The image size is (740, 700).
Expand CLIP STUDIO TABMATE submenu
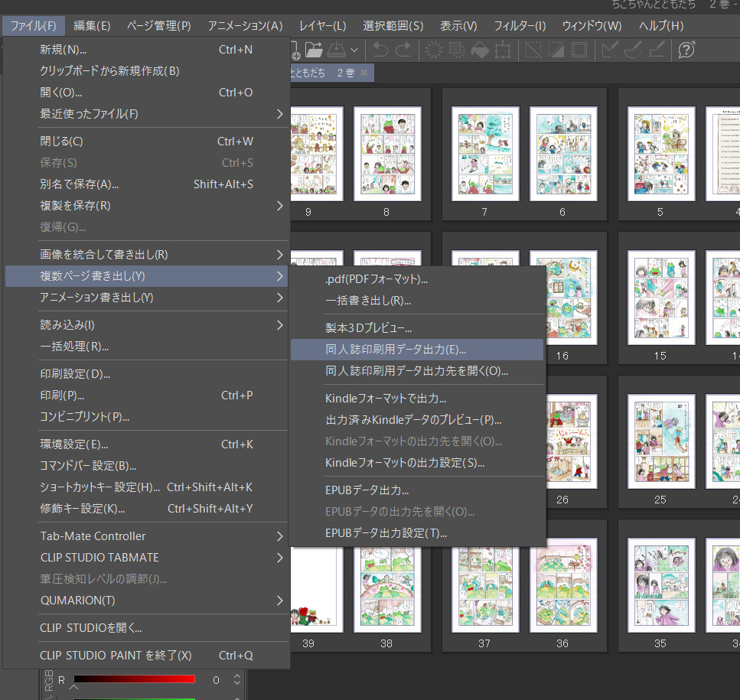(146, 558)
